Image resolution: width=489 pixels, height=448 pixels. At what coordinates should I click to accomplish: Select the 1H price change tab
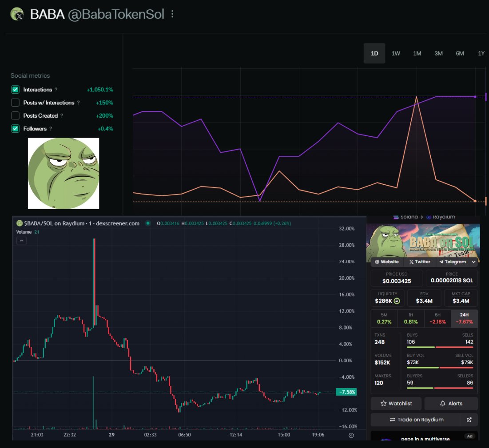coord(411,318)
